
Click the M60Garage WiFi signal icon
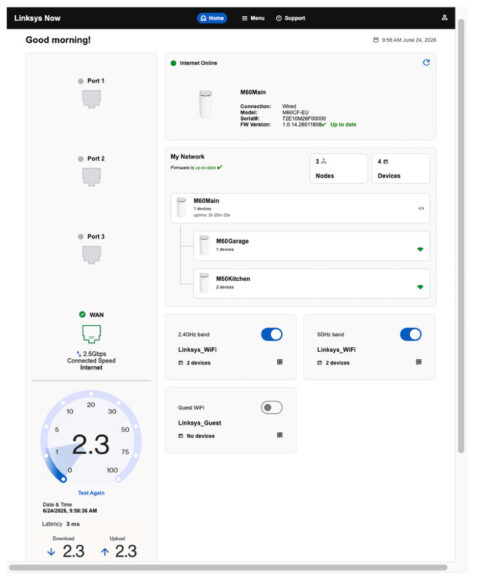point(420,249)
